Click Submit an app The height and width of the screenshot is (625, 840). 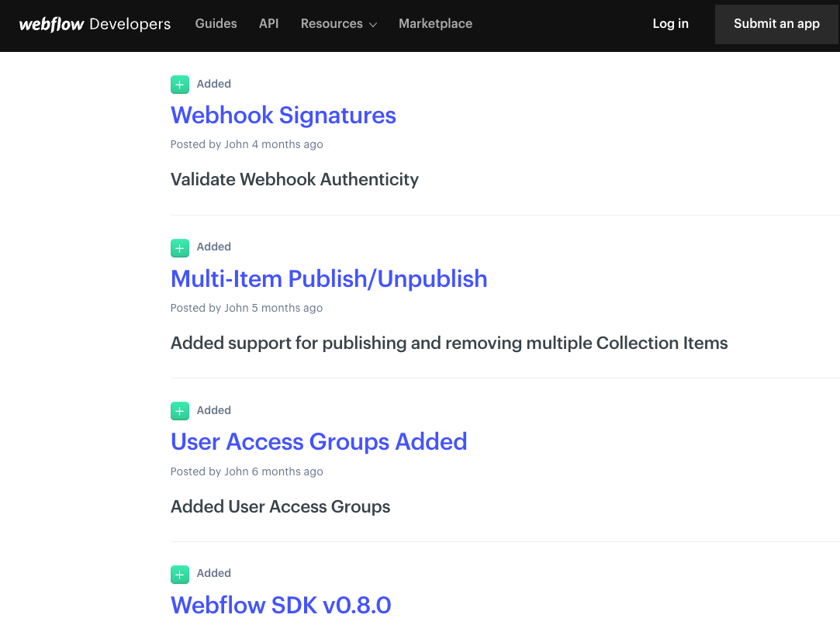776,24
